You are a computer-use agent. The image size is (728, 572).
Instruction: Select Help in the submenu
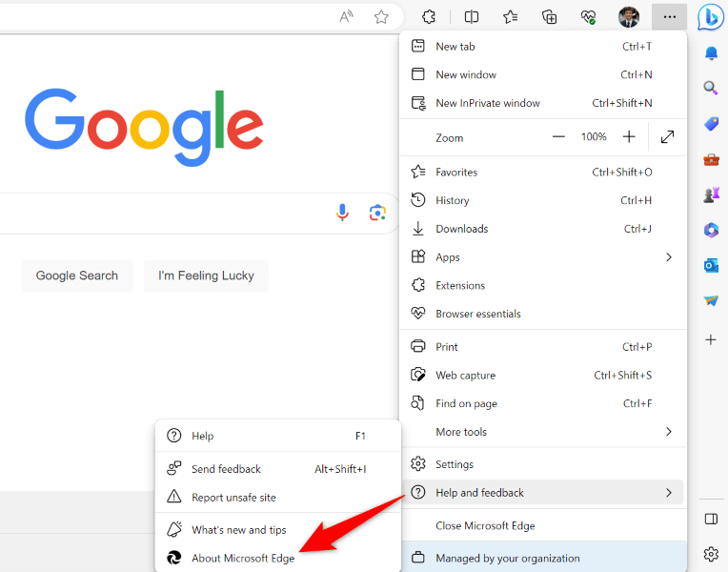tap(278, 437)
